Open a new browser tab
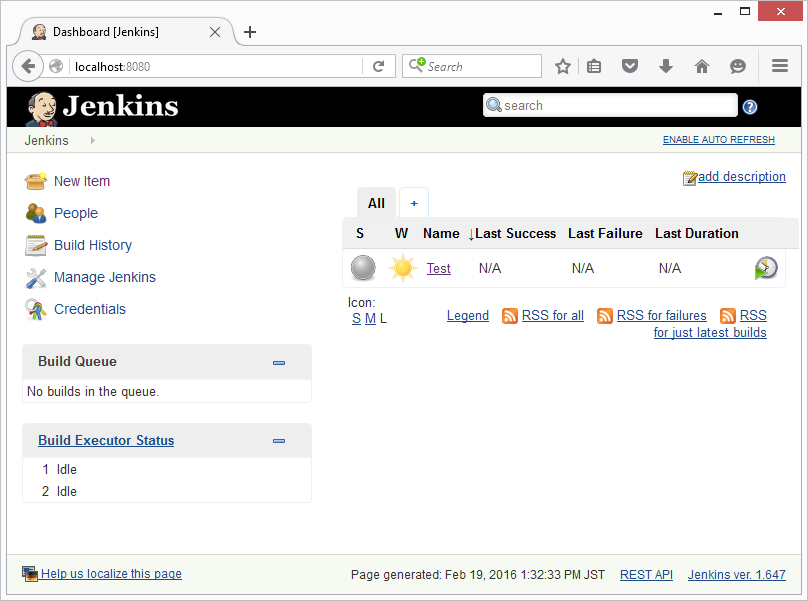808x601 pixels. tap(250, 32)
